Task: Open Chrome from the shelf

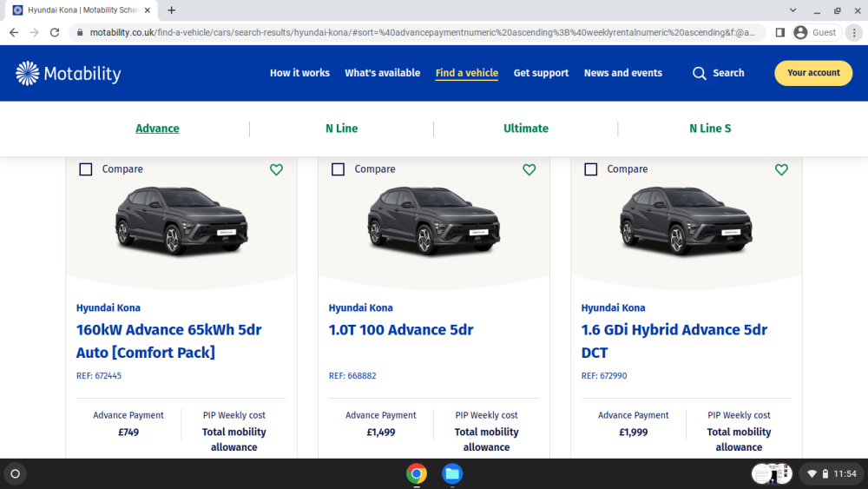Action: point(417,473)
